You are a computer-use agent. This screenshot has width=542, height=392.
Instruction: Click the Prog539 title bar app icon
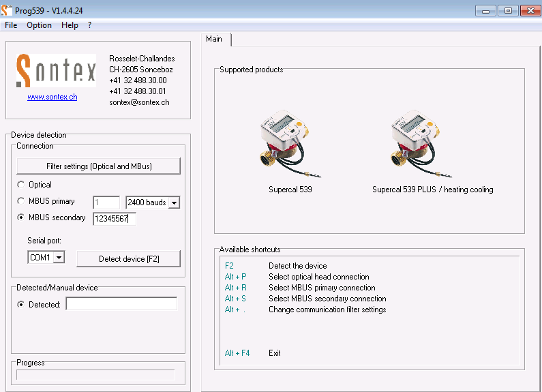[x=7, y=10]
